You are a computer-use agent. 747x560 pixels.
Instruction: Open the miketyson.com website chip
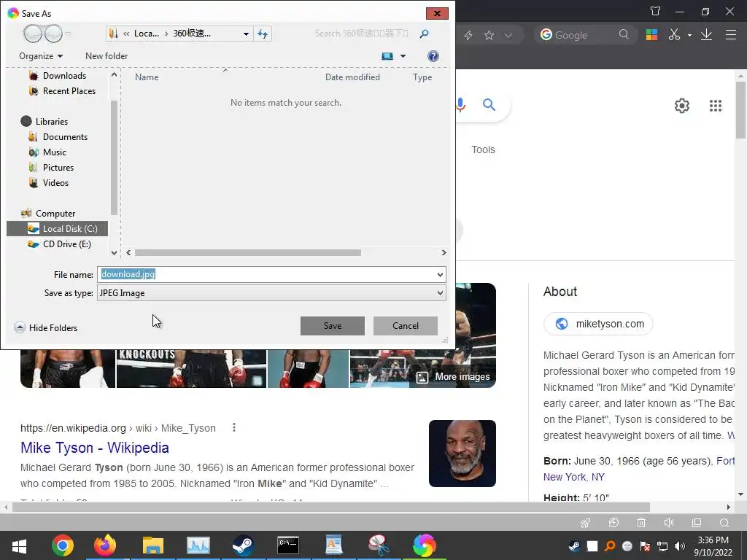pos(598,324)
